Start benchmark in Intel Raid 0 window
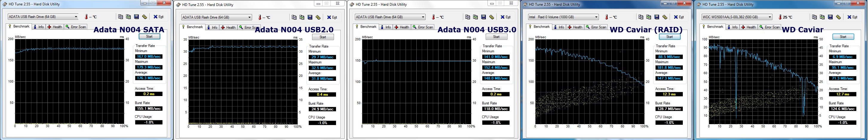Image resolution: width=868 pixels, height=140 pixels. click(x=670, y=37)
